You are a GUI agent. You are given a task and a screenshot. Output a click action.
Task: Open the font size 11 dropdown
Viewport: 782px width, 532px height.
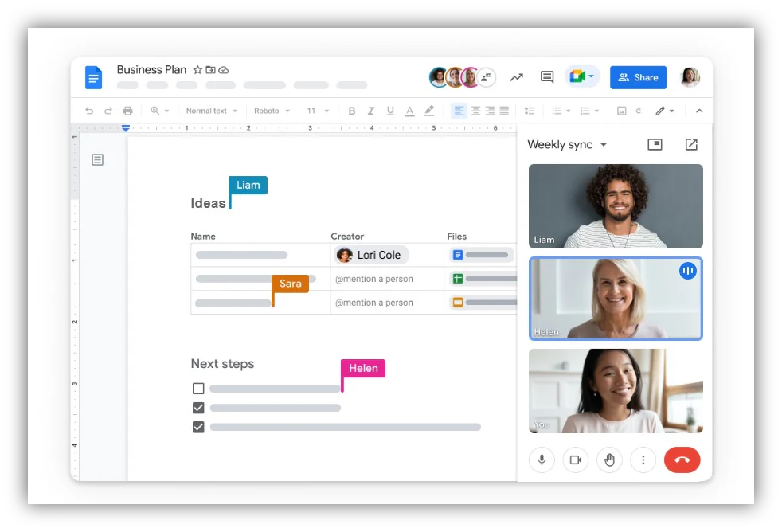pos(318,111)
